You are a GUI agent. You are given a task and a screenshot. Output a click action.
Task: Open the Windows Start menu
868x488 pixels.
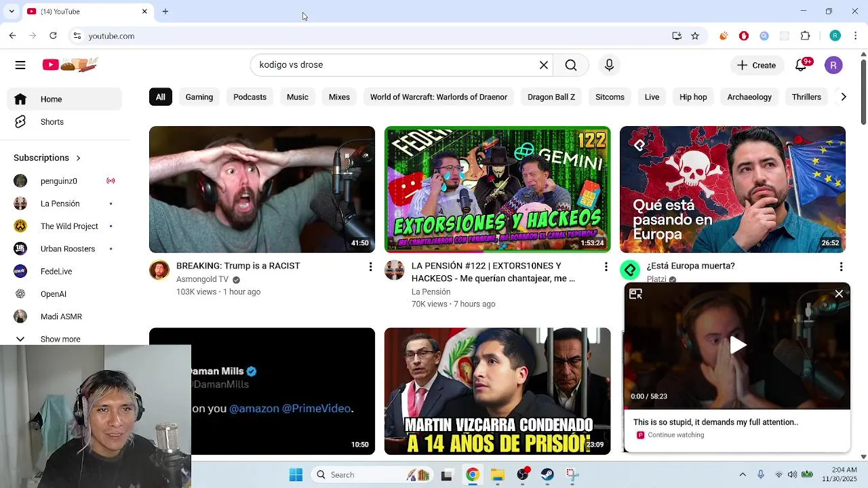click(x=296, y=474)
